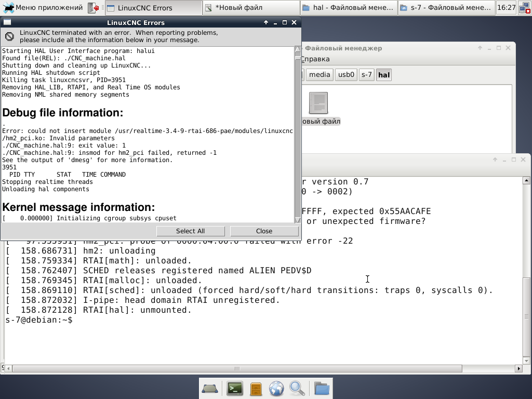Open the file cabinet dock icon
This screenshot has height=399, width=532.
(256, 389)
